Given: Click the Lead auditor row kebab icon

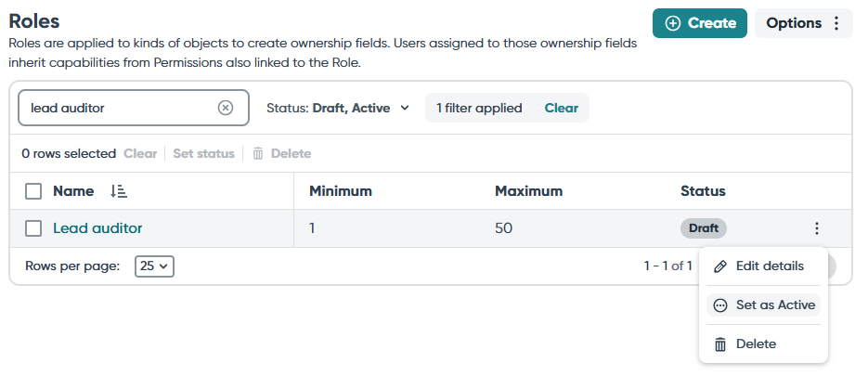Looking at the screenshot, I should (817, 228).
